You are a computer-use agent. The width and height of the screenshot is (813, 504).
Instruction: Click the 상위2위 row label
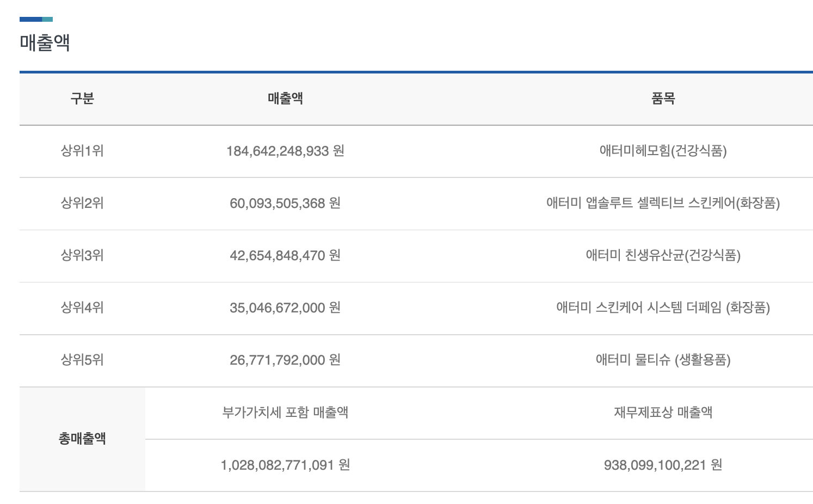click(82, 203)
